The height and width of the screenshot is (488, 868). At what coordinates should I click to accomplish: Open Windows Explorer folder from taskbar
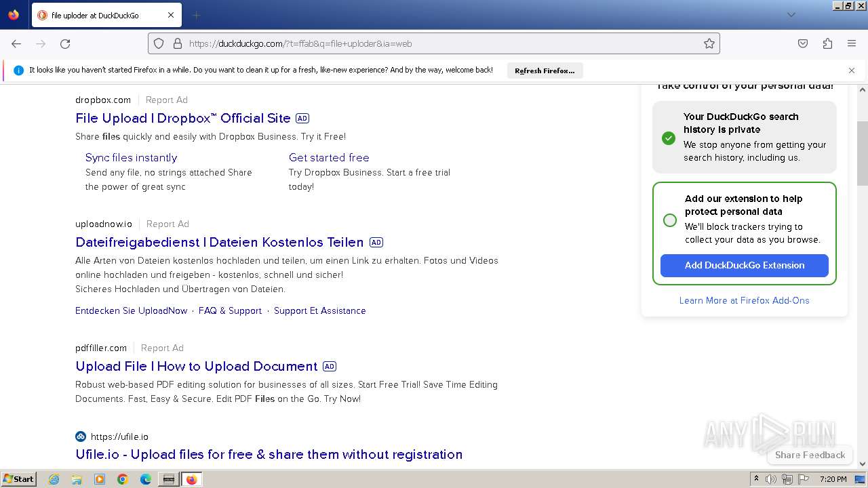[x=77, y=479]
